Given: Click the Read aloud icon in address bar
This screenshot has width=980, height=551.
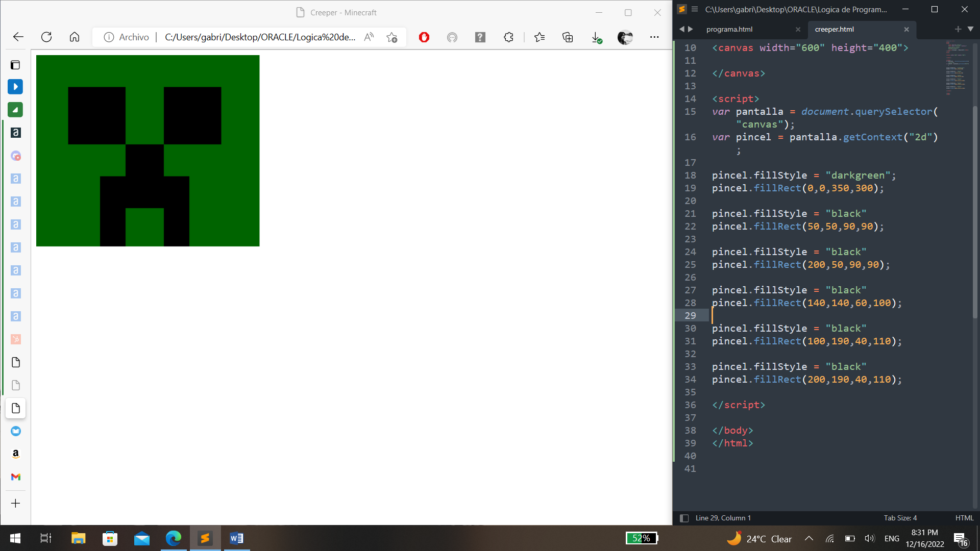Looking at the screenshot, I should [x=369, y=37].
